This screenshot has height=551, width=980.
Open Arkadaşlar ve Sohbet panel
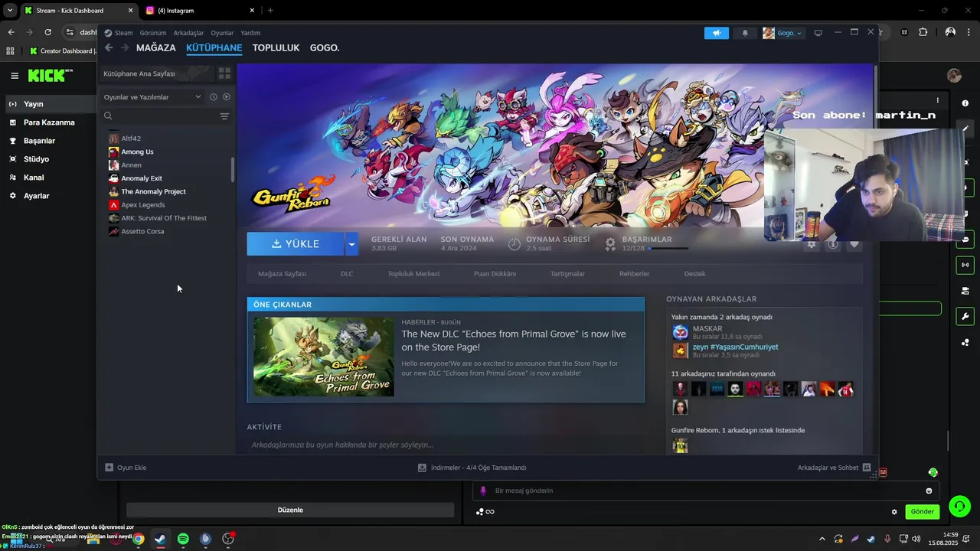click(x=834, y=468)
